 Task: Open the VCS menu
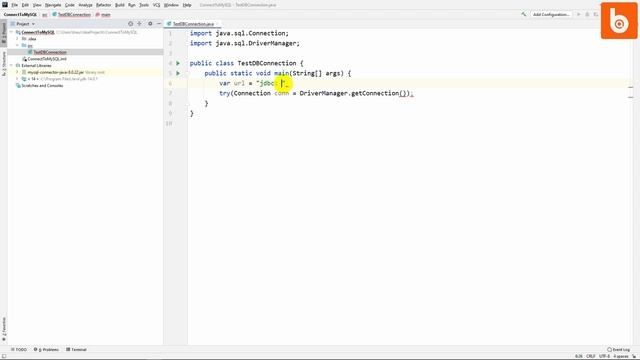(156, 5)
